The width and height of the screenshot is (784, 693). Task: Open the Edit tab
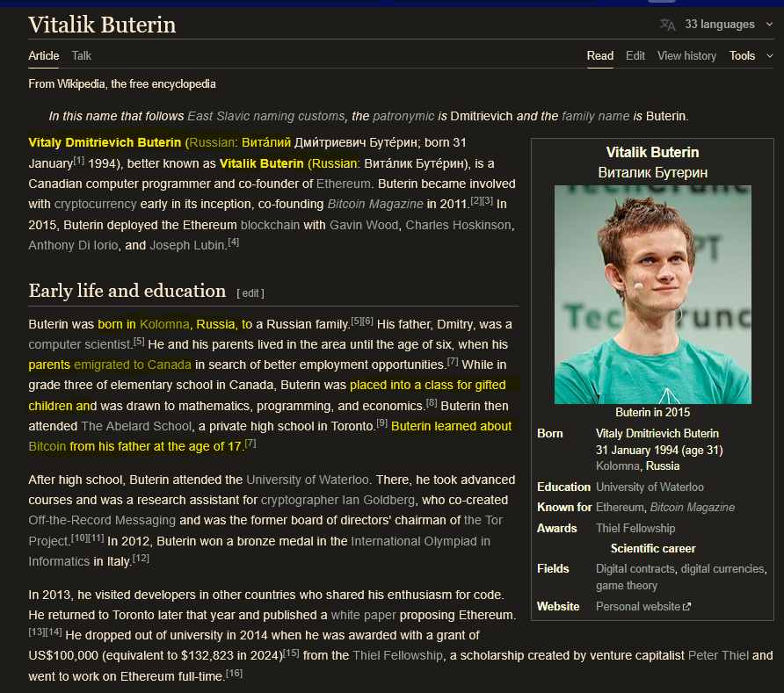pyautogui.click(x=635, y=56)
